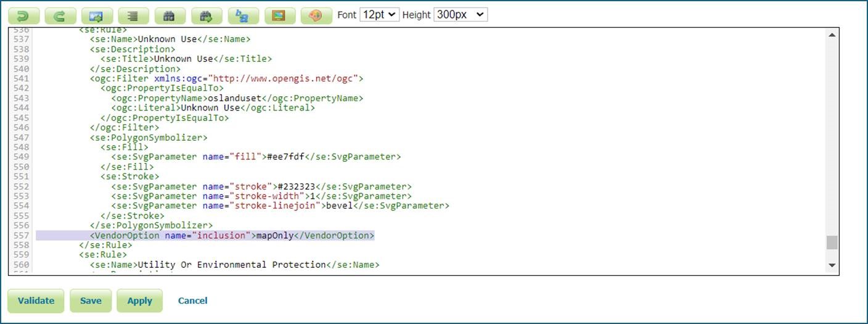This screenshot has width=868, height=324.
Task: Click the #ee7fdf fill color value
Action: pos(285,157)
